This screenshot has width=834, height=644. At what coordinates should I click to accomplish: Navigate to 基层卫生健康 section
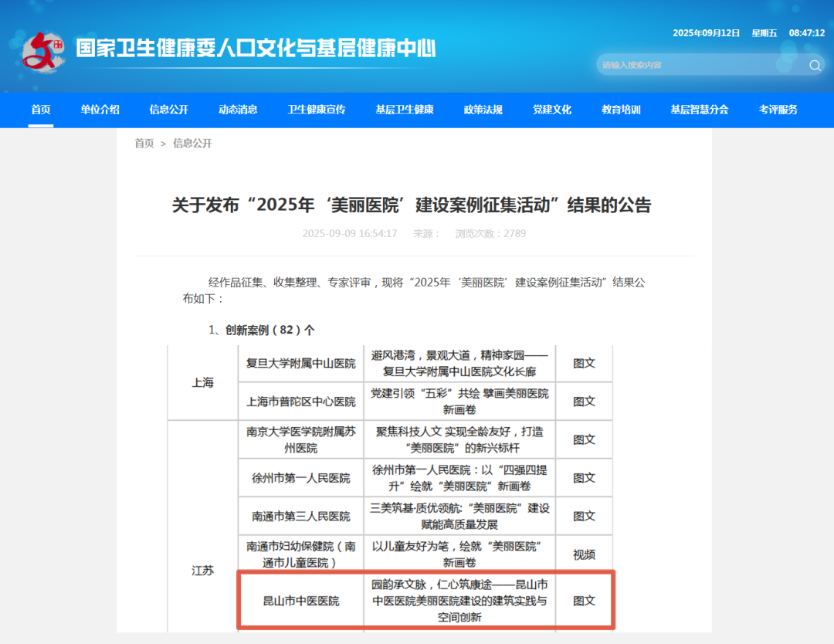pos(405,110)
